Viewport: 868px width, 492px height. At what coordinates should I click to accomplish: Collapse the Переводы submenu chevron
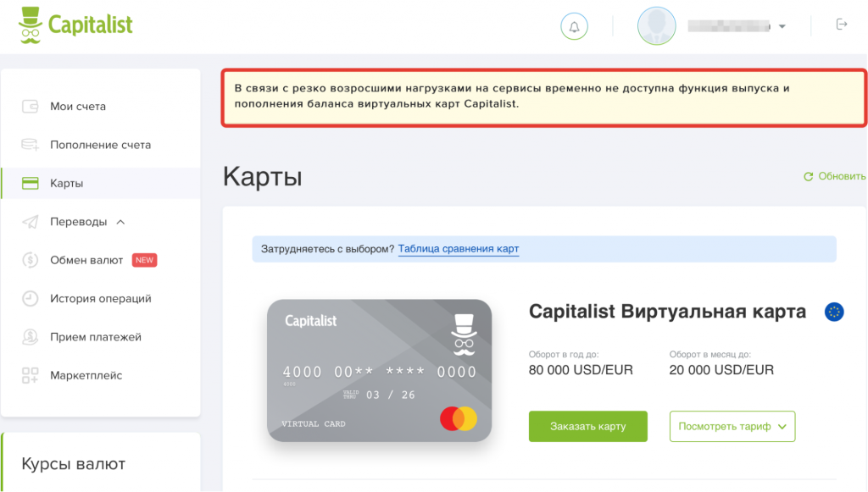pyautogui.click(x=120, y=222)
